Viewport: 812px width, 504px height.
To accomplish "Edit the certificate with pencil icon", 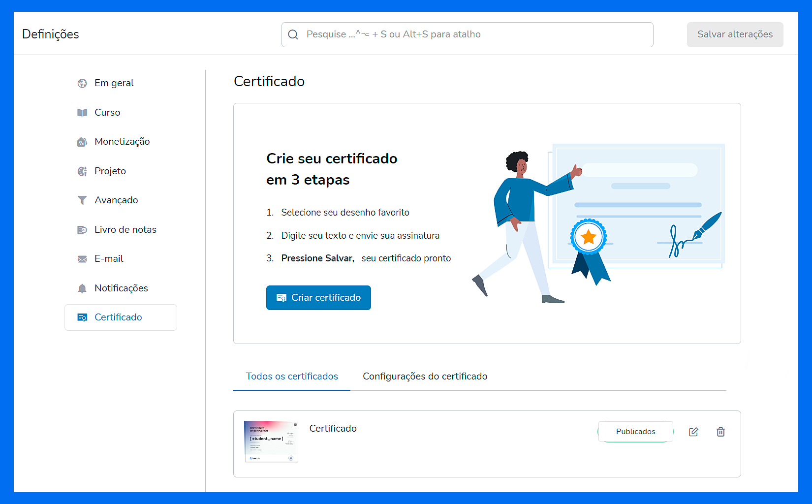I will (693, 432).
